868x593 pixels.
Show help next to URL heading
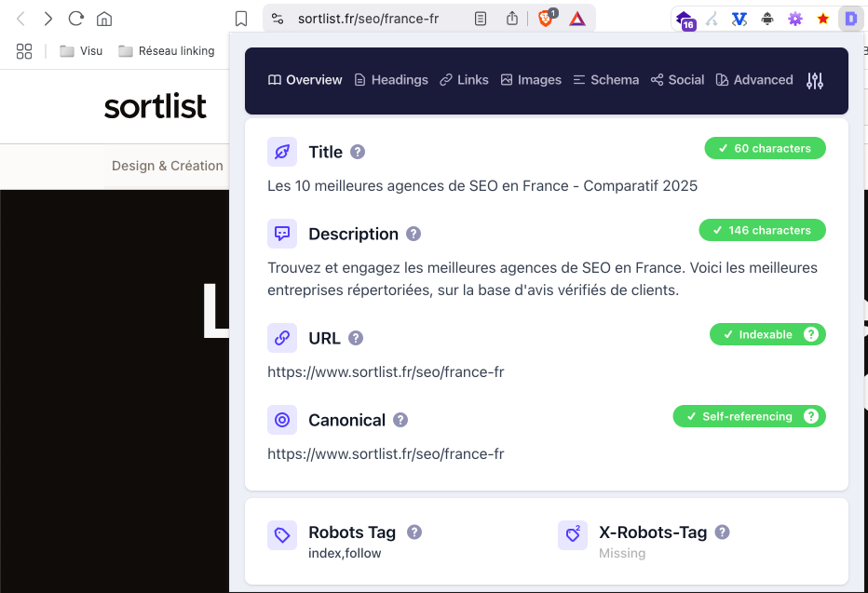(356, 338)
